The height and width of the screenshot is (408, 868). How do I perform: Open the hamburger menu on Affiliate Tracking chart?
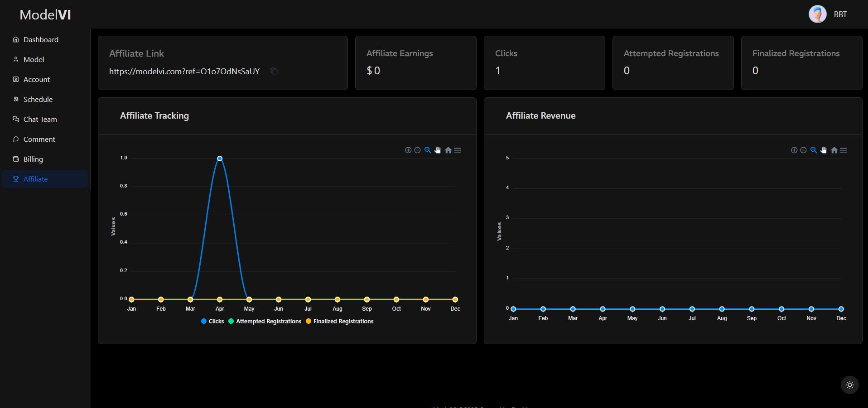[x=458, y=150]
